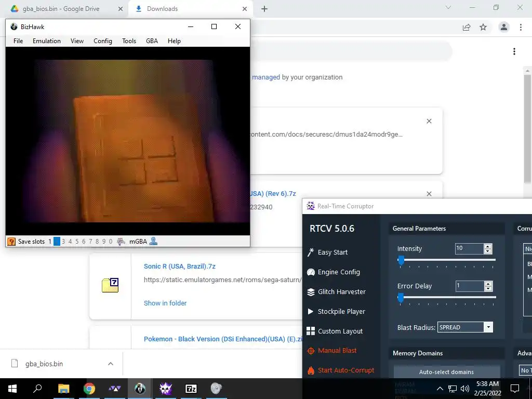The height and width of the screenshot is (399, 532).
Task: Click Start Auto-Corrupt in RTCV
Action: tap(341, 370)
